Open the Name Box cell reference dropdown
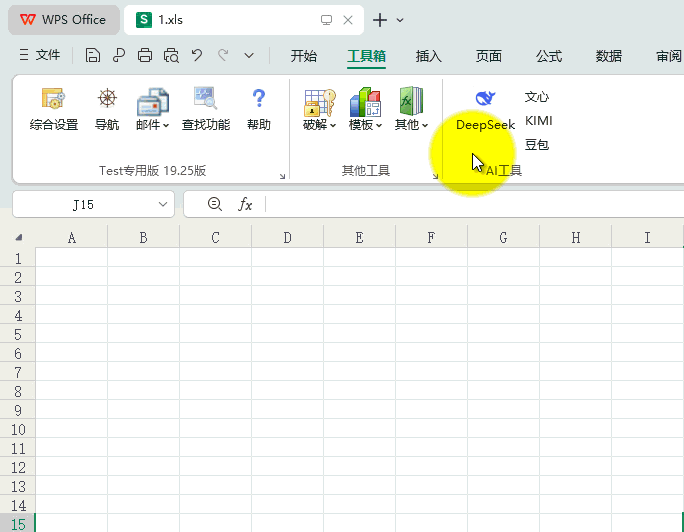The width and height of the screenshot is (684, 532). (164, 204)
